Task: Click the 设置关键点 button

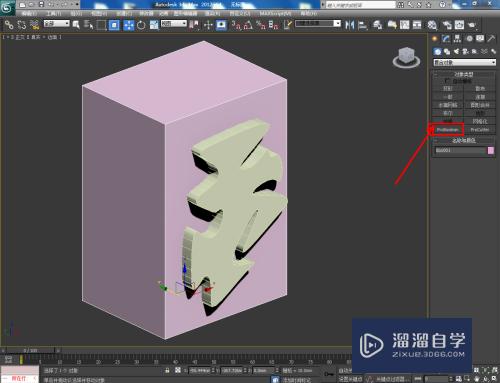Action: pyautogui.click(x=351, y=379)
